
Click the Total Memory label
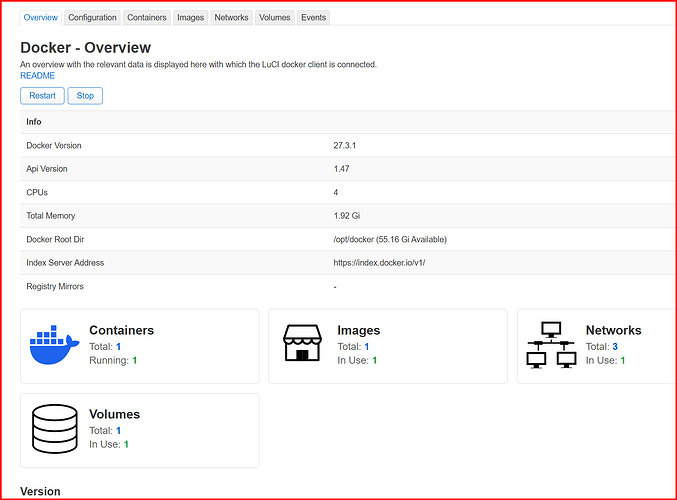51,216
